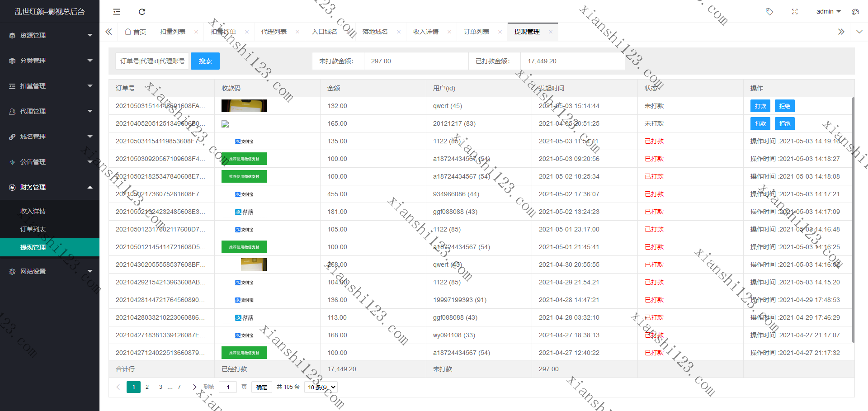Open WeChat pay code for 2021-05-03 09:20:56 row
Screen dimensions: 868x411
click(x=244, y=159)
